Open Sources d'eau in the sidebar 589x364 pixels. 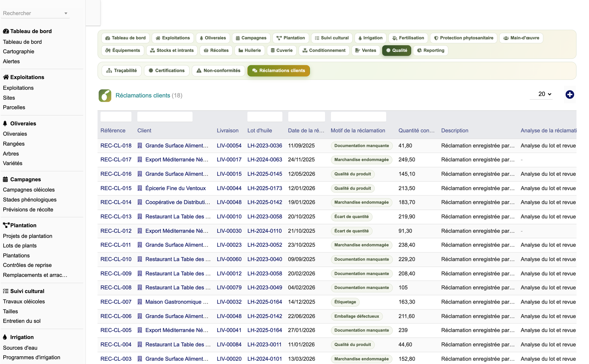[x=20, y=348]
